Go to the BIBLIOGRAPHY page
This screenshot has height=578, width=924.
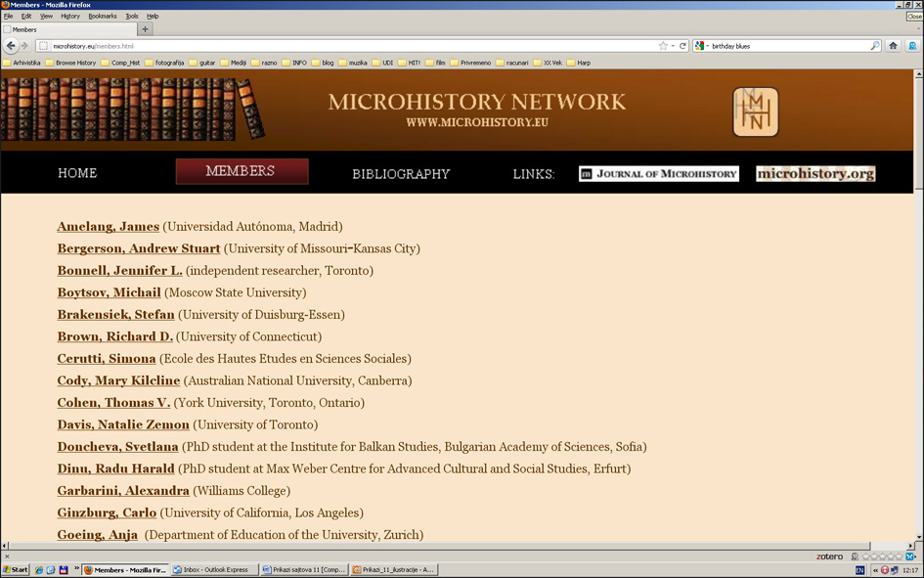(401, 174)
